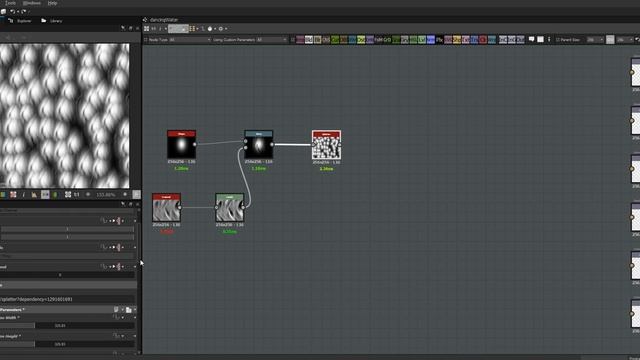Add a frame using the white square icon
640x360 pixels.
[x=540, y=39]
